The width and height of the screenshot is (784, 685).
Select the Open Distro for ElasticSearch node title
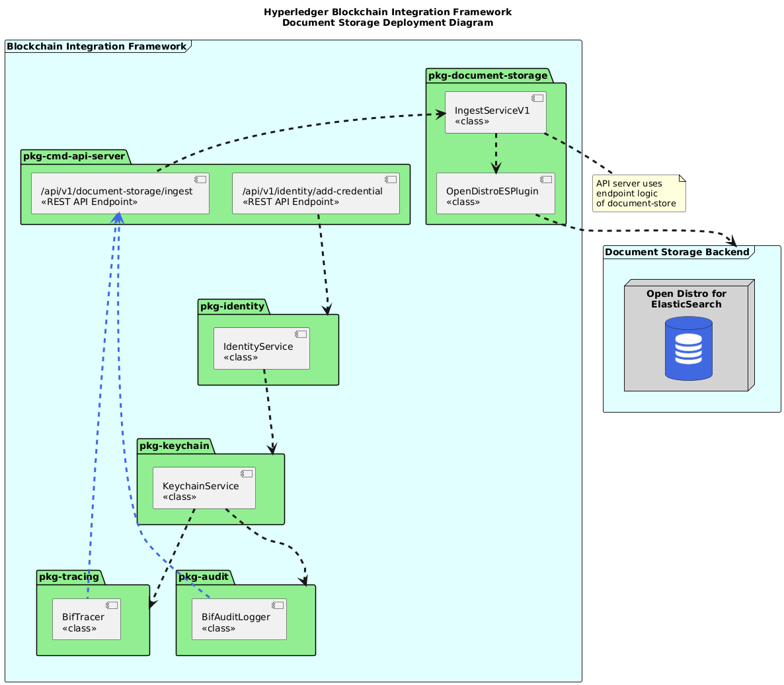(x=686, y=299)
